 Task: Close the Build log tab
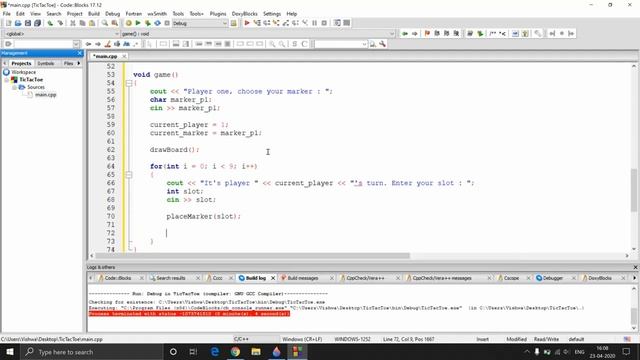273,278
